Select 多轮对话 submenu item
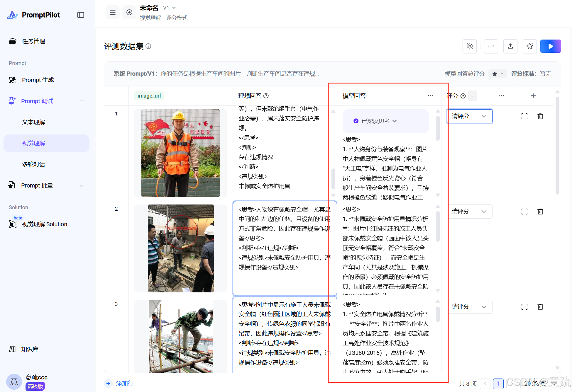 [x=33, y=164]
